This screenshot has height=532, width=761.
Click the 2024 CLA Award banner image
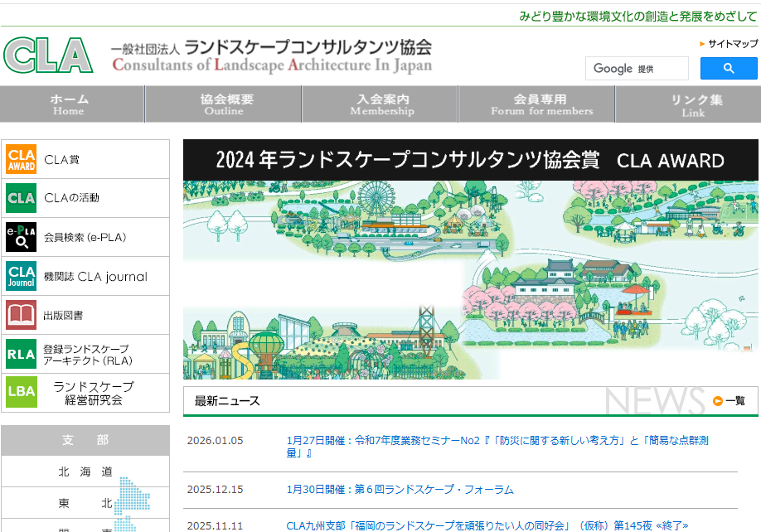(x=470, y=259)
